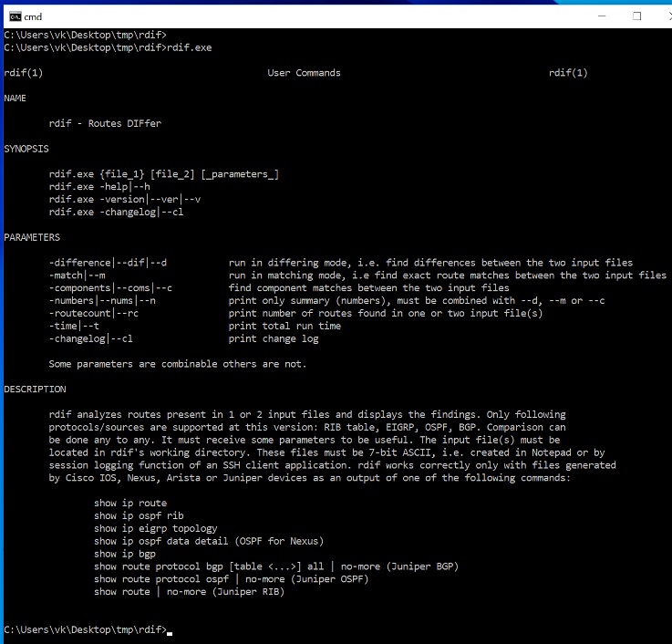Click the 'cmd' window title text
Viewport: 672px width, 644px height.
click(x=33, y=16)
